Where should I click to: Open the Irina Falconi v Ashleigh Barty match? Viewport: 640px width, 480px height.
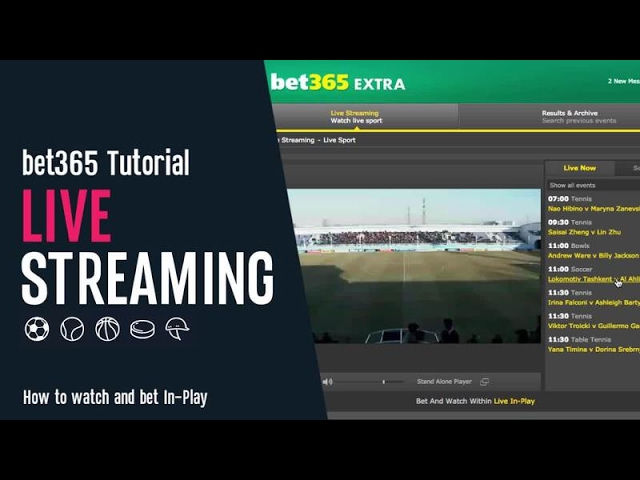pos(594,302)
